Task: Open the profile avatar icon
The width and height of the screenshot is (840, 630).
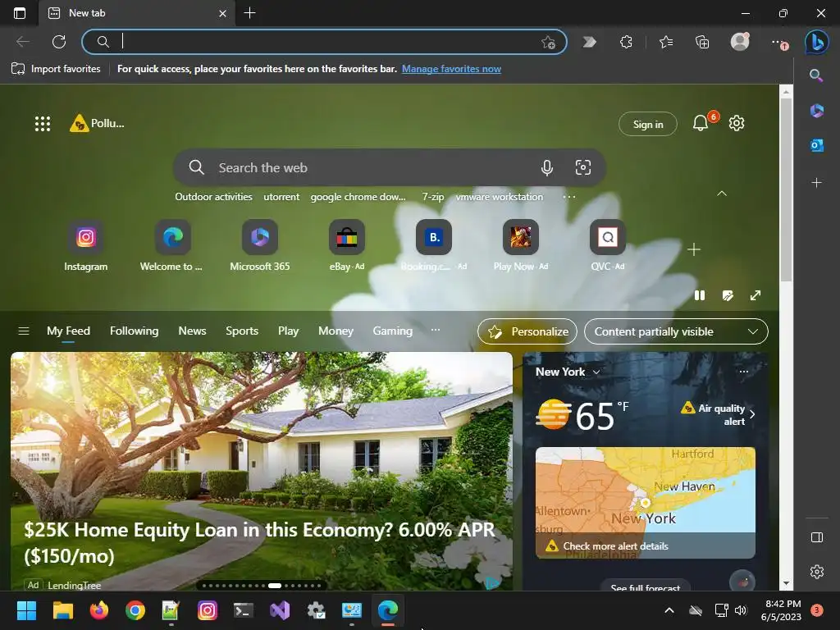Action: (x=740, y=42)
